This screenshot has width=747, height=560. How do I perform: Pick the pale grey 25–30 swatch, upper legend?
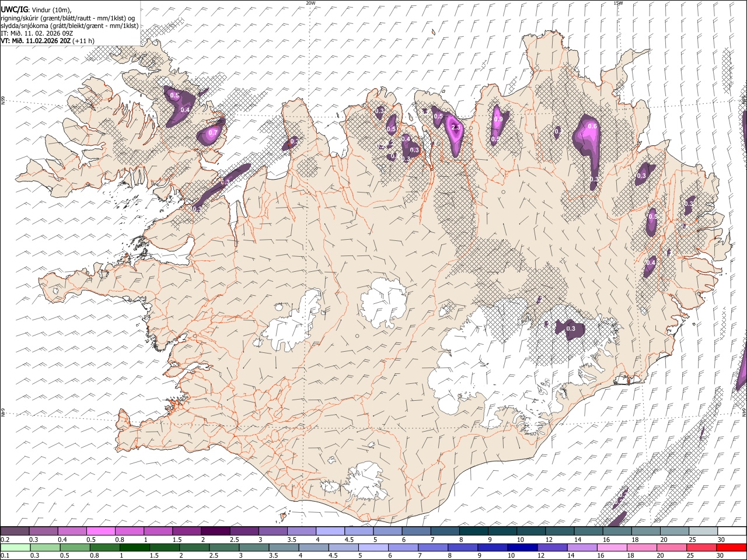[703, 531]
